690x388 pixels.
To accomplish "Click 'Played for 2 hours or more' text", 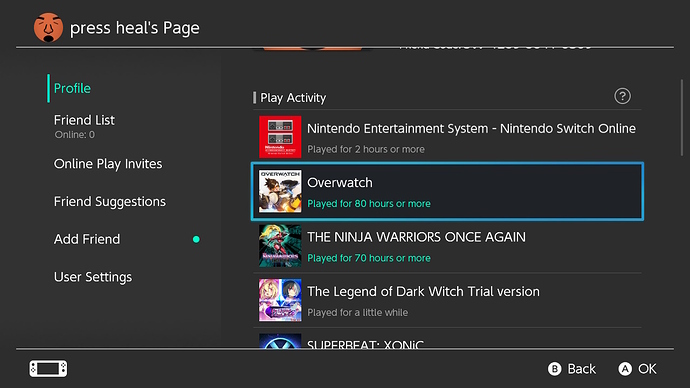I will (366, 149).
